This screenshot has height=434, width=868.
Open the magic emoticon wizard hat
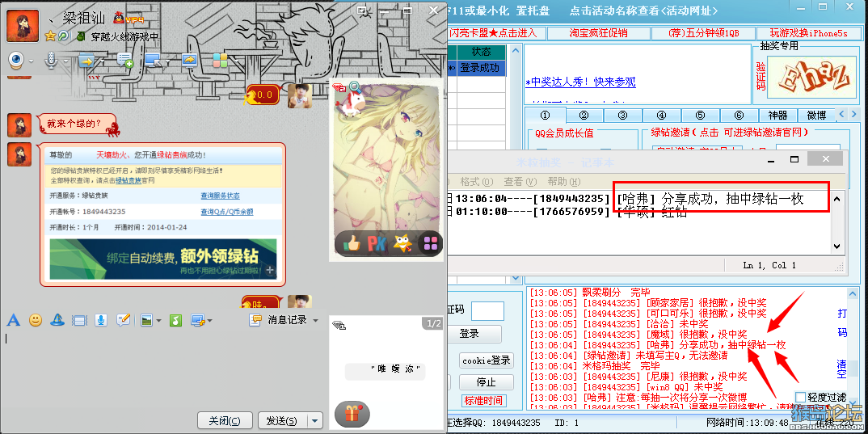tap(58, 320)
